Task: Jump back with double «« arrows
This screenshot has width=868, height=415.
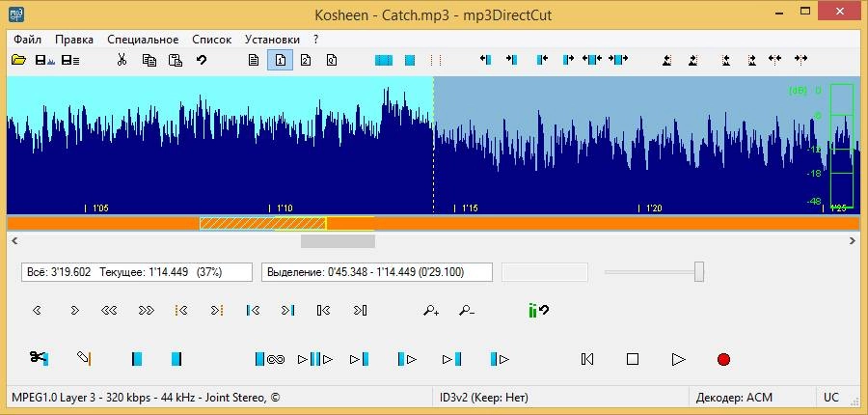Action: [x=109, y=310]
